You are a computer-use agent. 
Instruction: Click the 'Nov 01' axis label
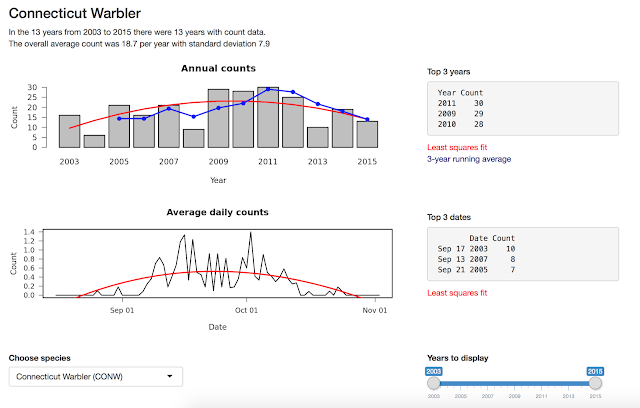(375, 310)
